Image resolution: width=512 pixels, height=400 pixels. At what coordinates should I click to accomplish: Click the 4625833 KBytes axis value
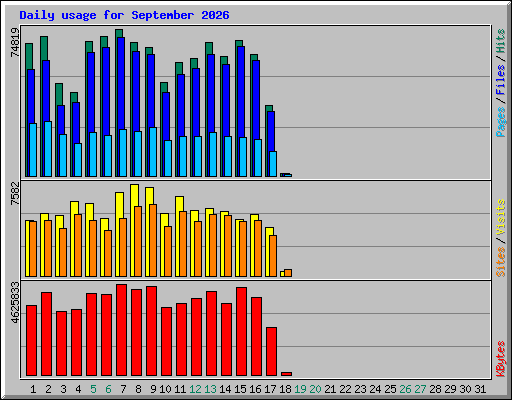click(x=15, y=303)
